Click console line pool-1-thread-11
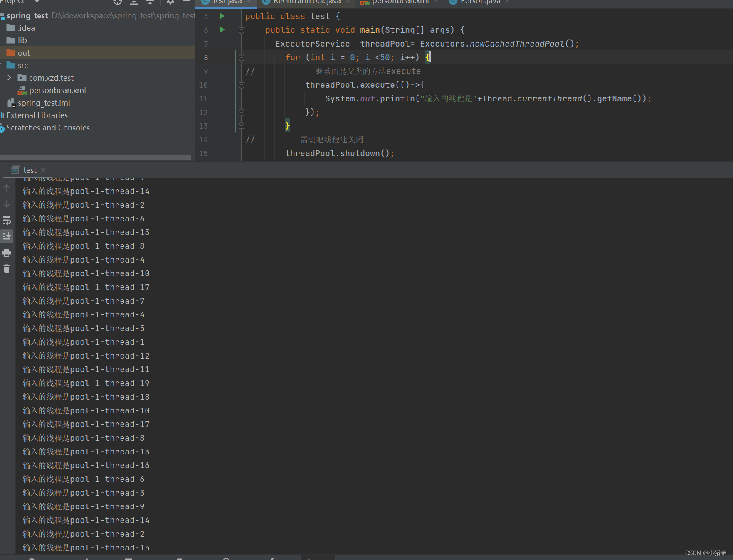This screenshot has width=733, height=560. [x=86, y=369]
